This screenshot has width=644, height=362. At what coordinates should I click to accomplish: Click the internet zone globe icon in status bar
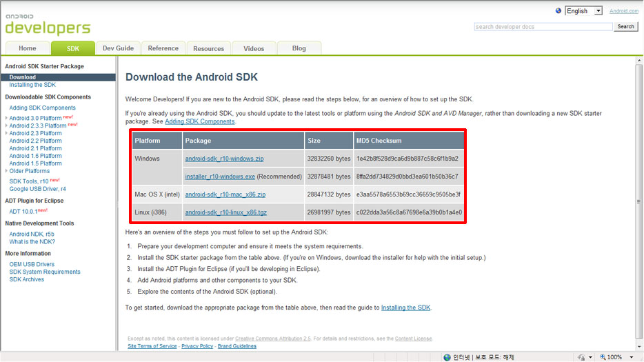click(447, 357)
